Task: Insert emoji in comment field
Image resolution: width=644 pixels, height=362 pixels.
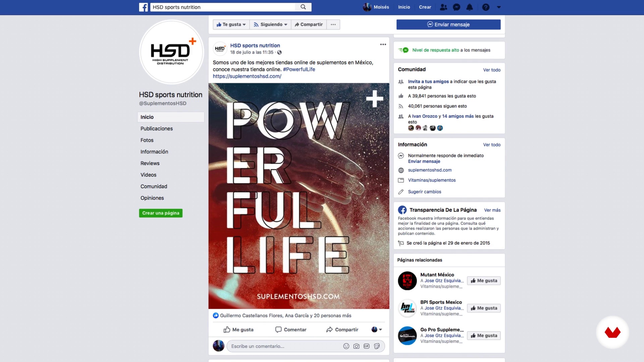Action: [346, 346]
